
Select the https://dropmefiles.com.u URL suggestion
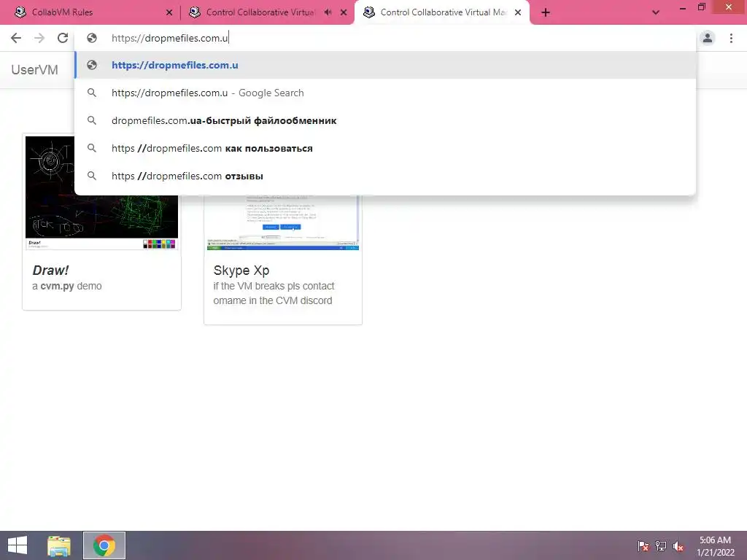pyautogui.click(x=386, y=65)
